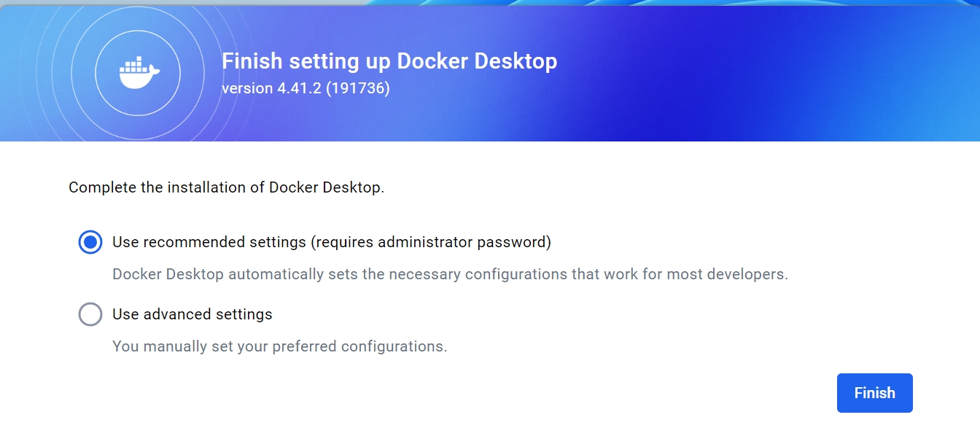This screenshot has height=447, width=980.
Task: Click the description about automatically set configurations
Action: pos(450,275)
